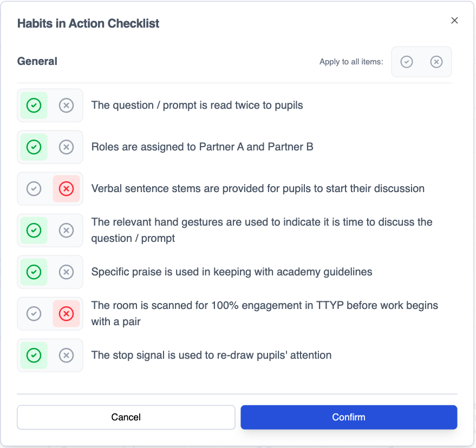
Task: Click the cross icon for 'question / prompt is read twice'
Action: tap(66, 105)
